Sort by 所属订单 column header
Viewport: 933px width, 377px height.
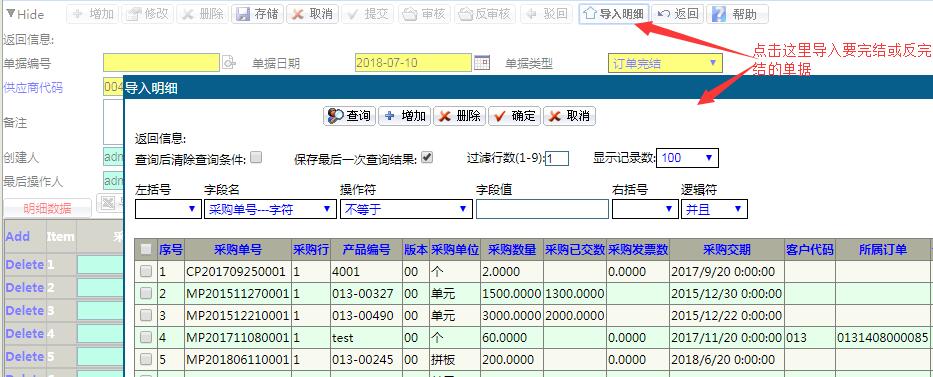click(x=883, y=250)
